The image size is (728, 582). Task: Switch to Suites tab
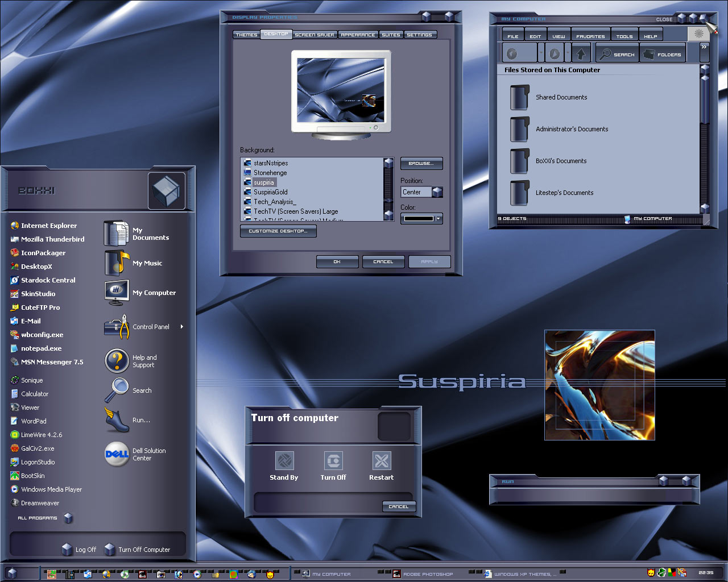tap(391, 35)
